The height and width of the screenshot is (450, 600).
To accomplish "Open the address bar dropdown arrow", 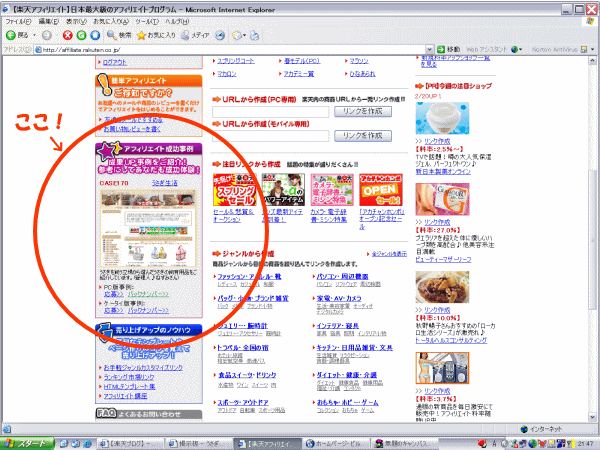I will pyautogui.click(x=429, y=49).
